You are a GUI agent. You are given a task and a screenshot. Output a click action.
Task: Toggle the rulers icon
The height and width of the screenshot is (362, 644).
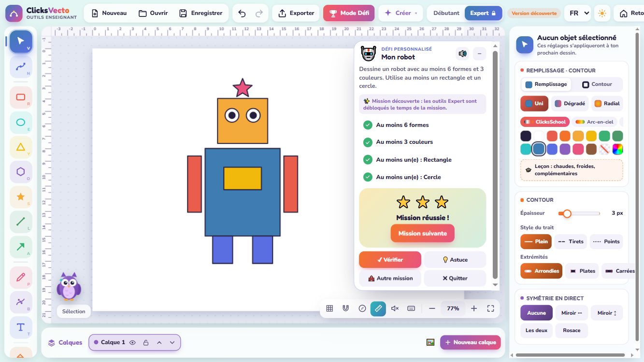[x=378, y=308]
